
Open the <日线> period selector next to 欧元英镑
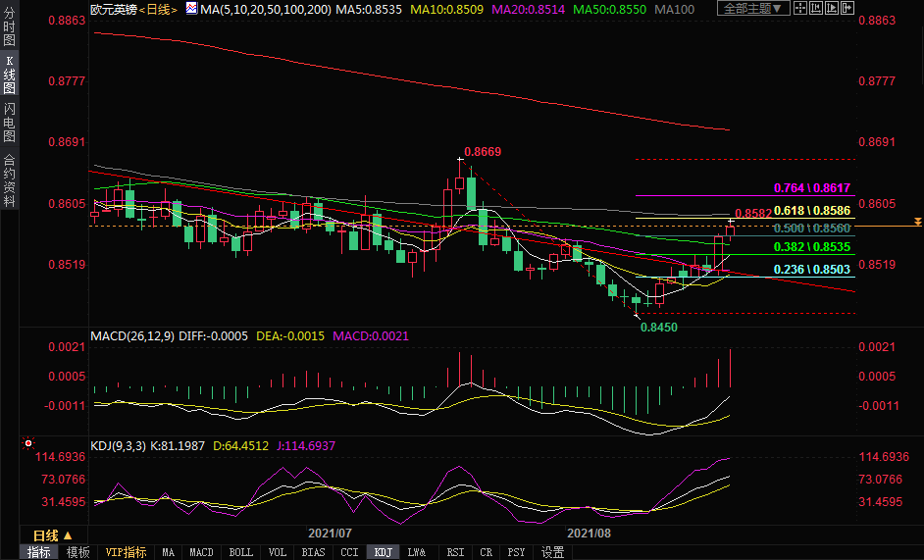[x=157, y=10]
